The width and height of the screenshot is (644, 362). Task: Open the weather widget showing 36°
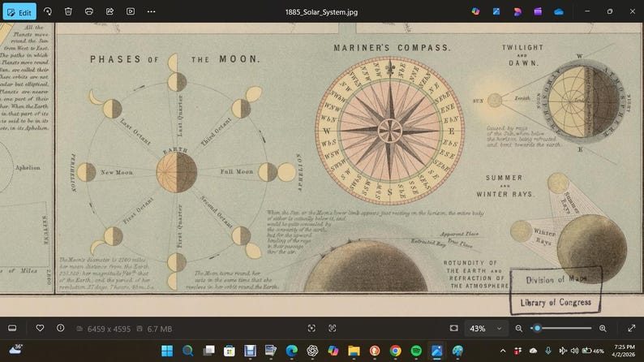tap(15, 350)
